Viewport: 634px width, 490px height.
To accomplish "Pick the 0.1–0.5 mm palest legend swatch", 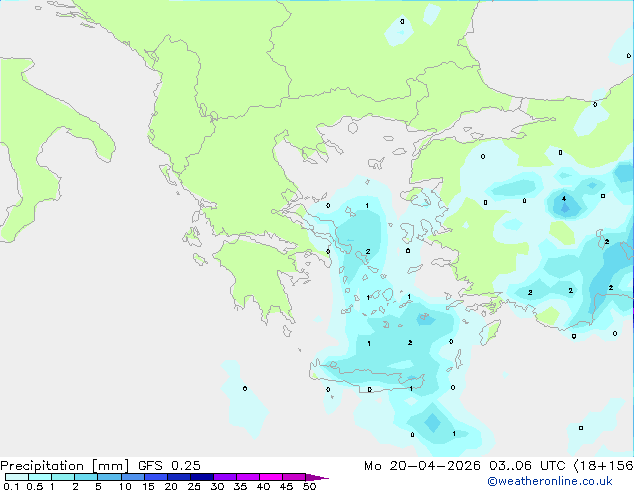I will tap(17, 477).
